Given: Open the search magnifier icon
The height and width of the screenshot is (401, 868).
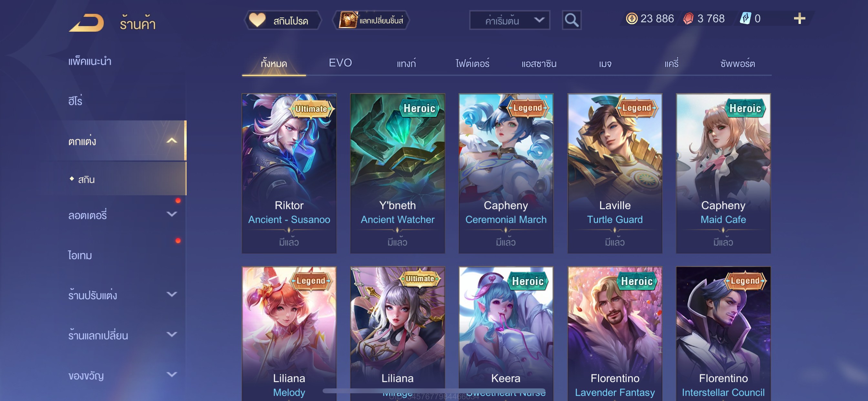Looking at the screenshot, I should tap(572, 20).
